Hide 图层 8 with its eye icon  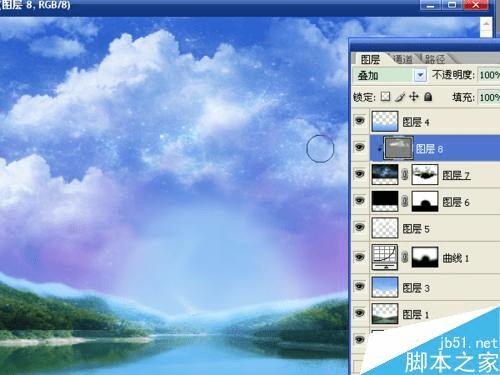[x=360, y=147]
